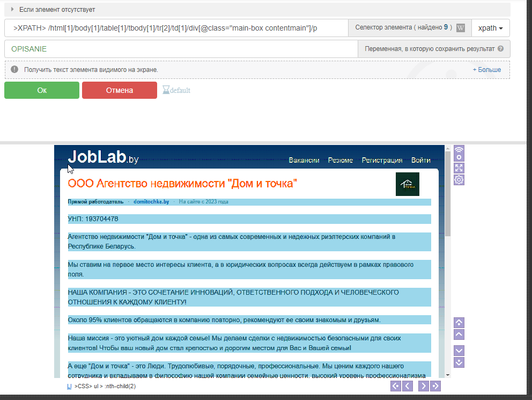Open the xpath selector type dropdown
532x400 pixels.
[x=490, y=28]
